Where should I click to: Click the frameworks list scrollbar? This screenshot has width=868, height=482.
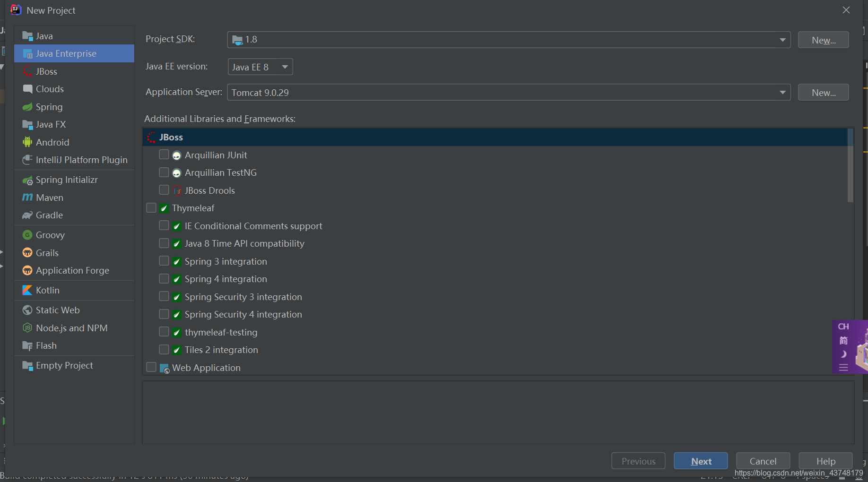[x=851, y=165]
